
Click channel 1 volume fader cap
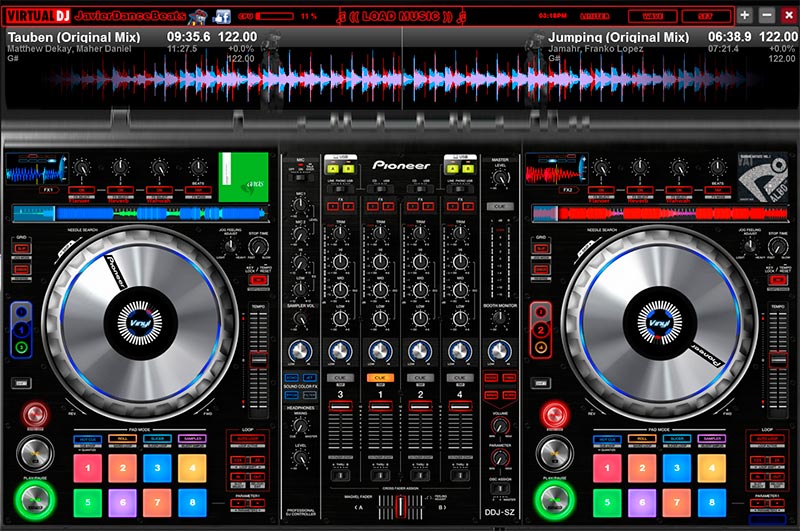pos(380,407)
